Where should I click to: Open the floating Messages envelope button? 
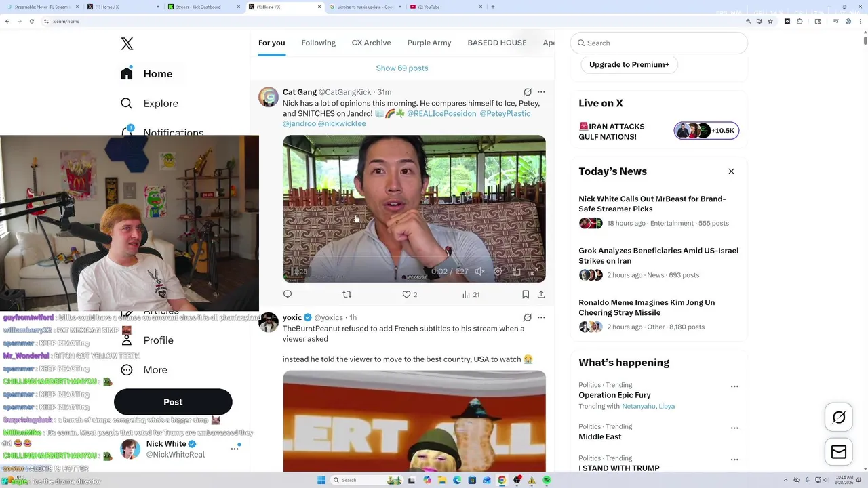[839, 451]
